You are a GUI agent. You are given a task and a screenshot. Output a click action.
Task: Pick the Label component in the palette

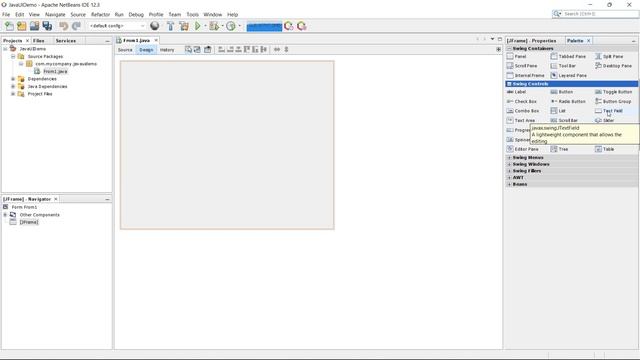(x=516, y=92)
